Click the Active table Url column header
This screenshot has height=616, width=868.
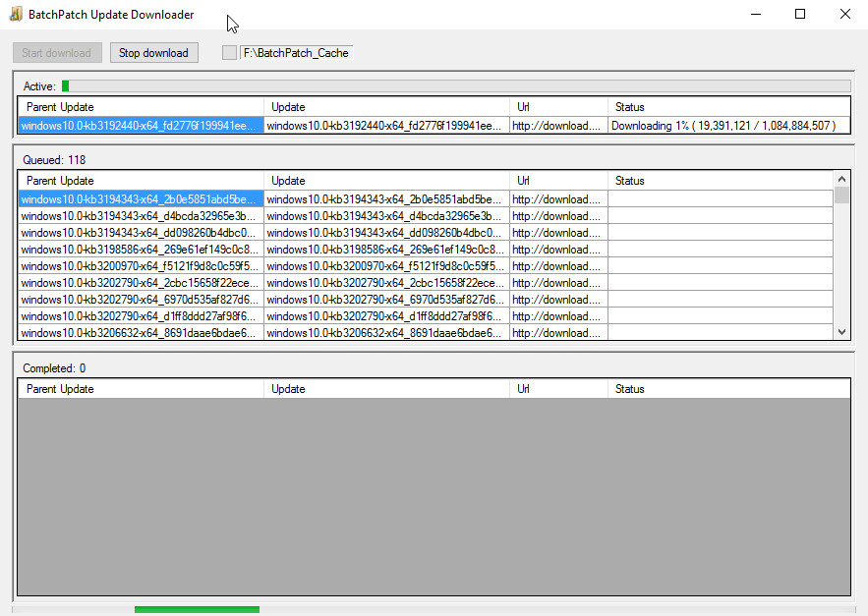pyautogui.click(x=558, y=107)
